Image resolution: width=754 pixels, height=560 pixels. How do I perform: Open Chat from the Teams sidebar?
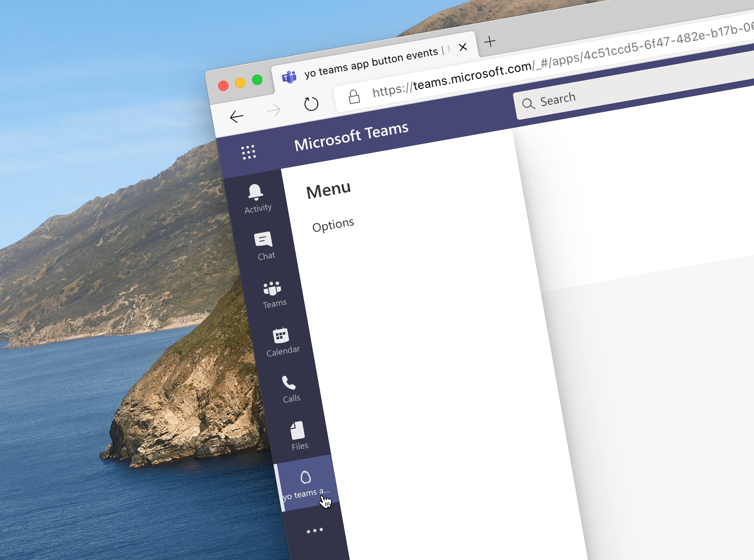[265, 246]
